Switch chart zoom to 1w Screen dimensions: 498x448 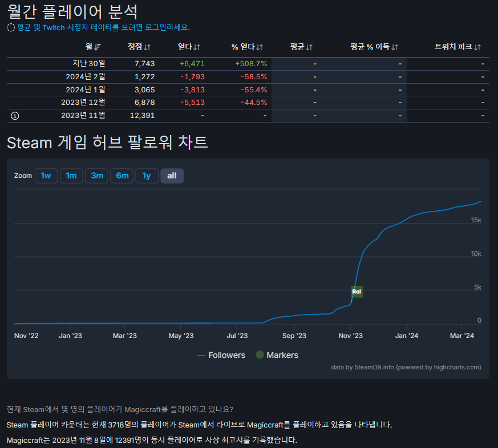click(46, 176)
